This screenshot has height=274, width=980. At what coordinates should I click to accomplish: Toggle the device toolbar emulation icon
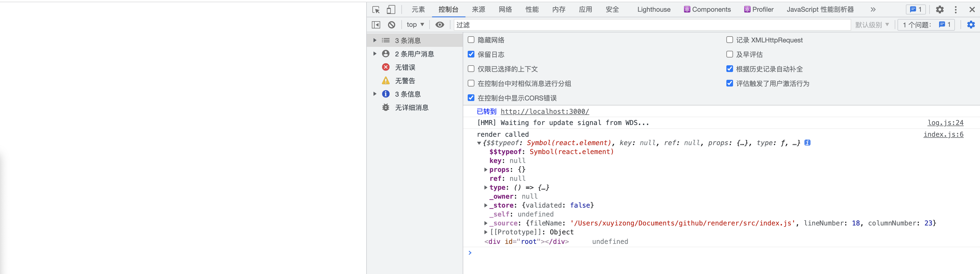click(x=391, y=9)
